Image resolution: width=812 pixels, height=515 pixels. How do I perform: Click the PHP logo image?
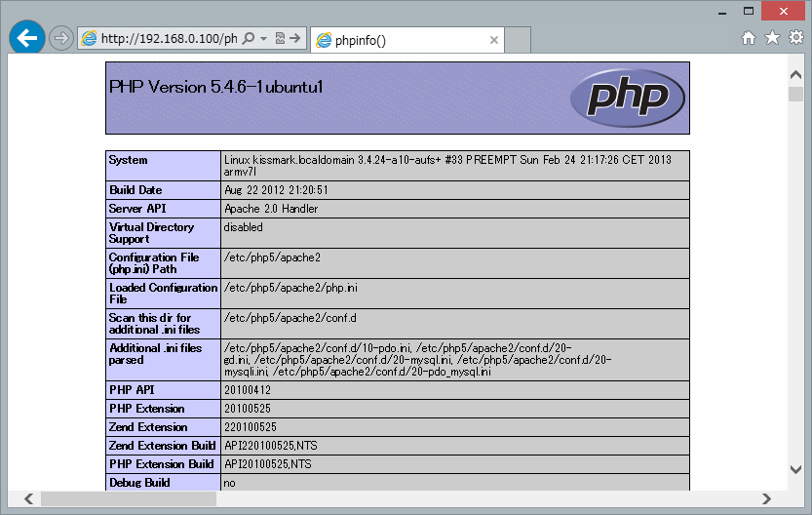coord(628,98)
